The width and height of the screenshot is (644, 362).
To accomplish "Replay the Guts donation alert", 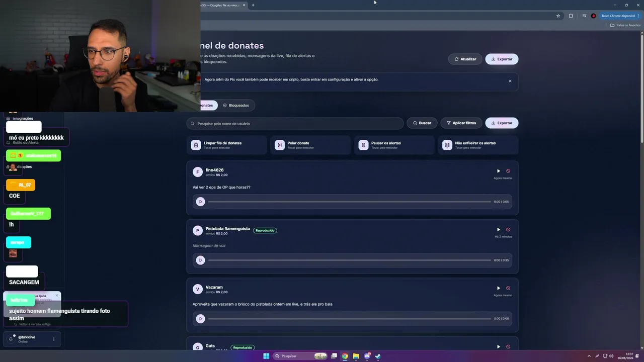I will point(499,346).
